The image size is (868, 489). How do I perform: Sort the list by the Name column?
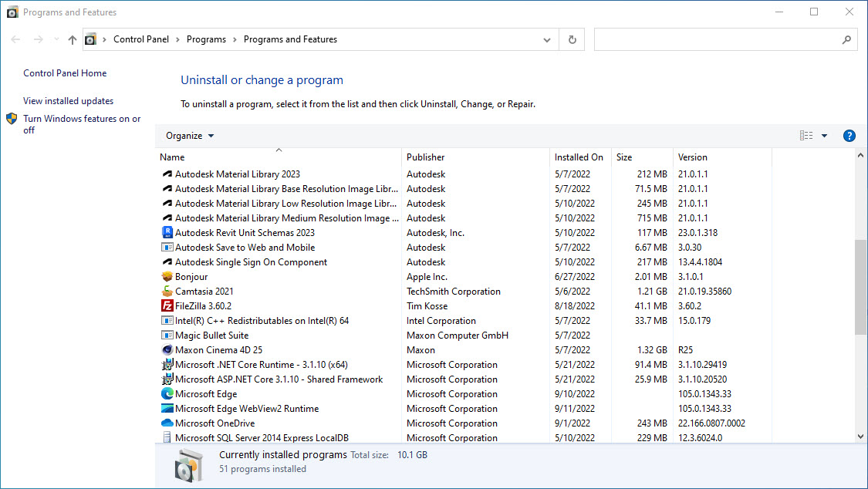pos(279,157)
